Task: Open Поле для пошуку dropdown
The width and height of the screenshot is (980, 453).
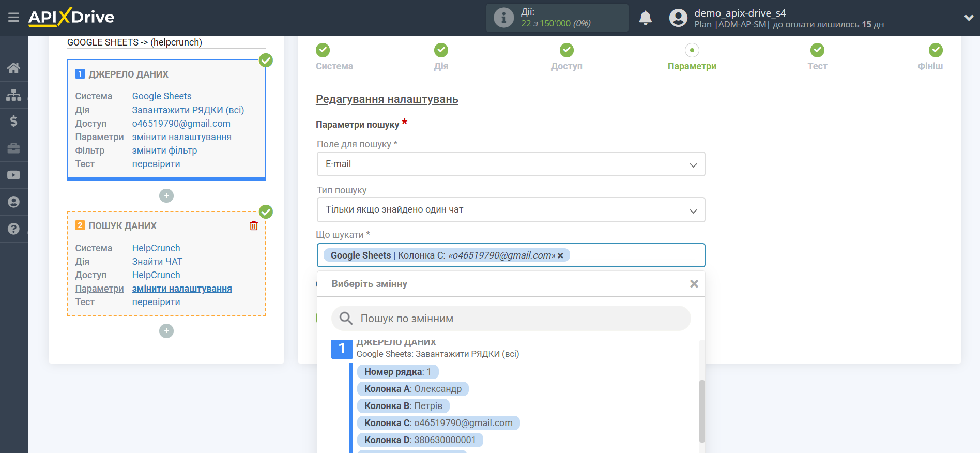Action: tap(511, 164)
